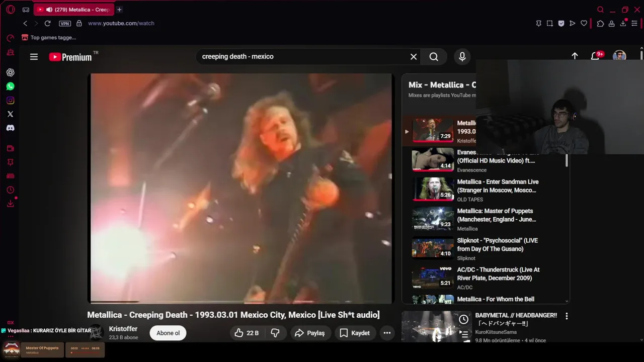Click the youtube.com/watch address field

tap(121, 23)
